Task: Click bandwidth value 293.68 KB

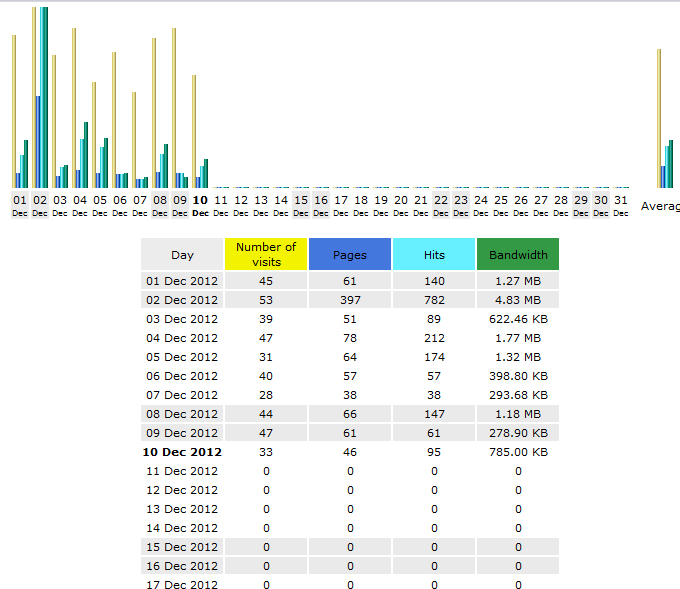Action: click(x=518, y=395)
